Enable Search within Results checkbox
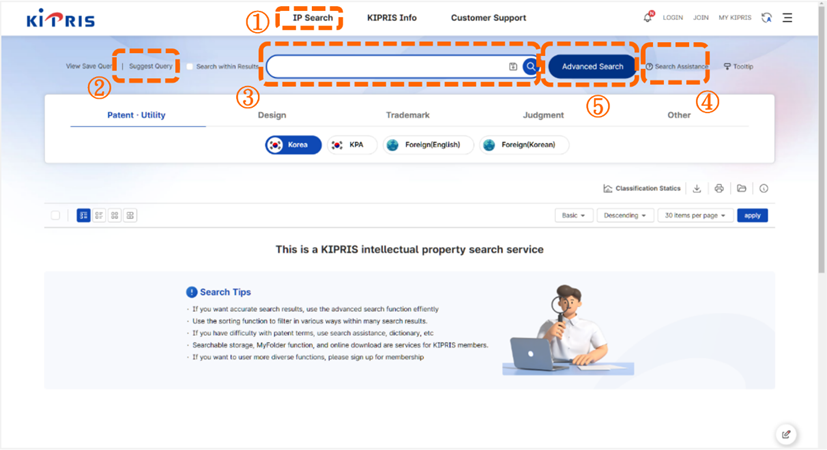This screenshot has height=450, width=827. click(189, 67)
